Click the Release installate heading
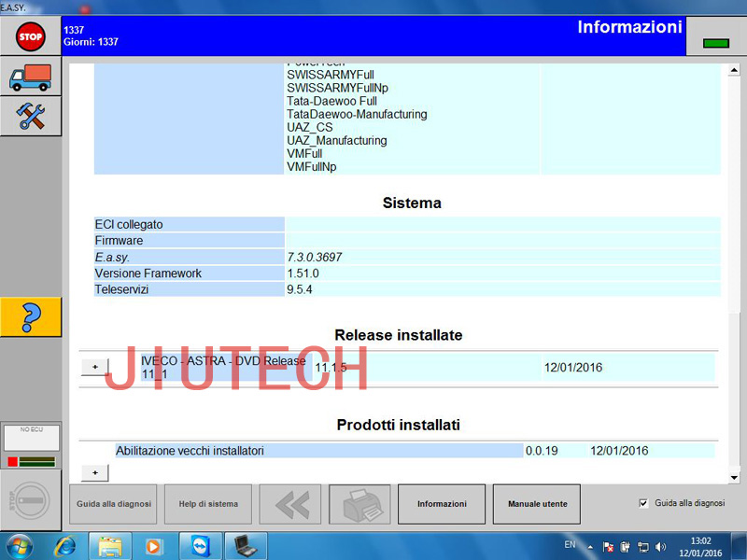Viewport: 747px width, 560px height. click(399, 335)
